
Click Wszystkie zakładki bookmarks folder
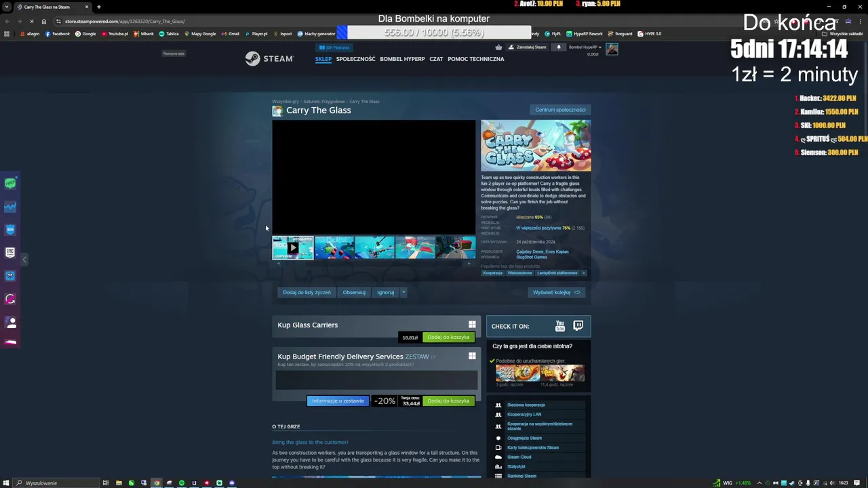point(843,34)
